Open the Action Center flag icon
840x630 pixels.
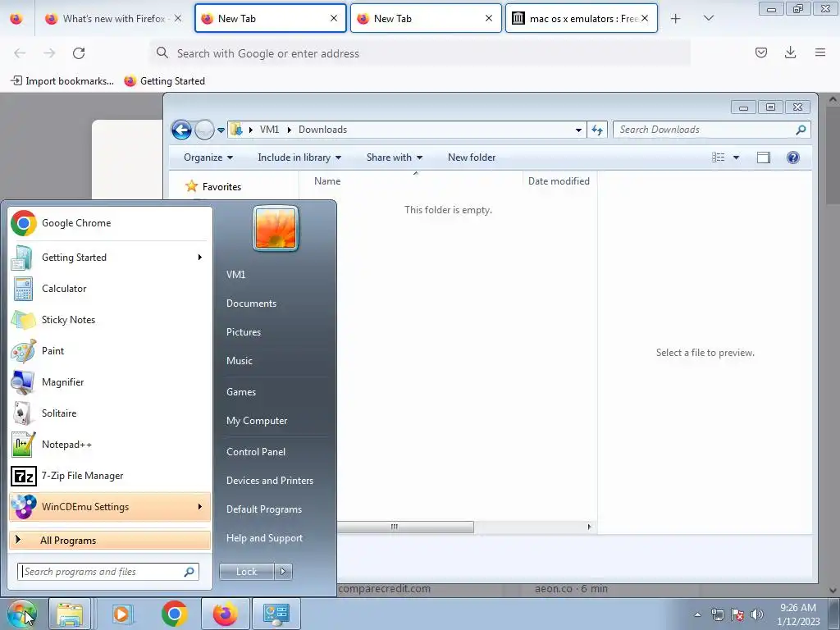(737, 614)
